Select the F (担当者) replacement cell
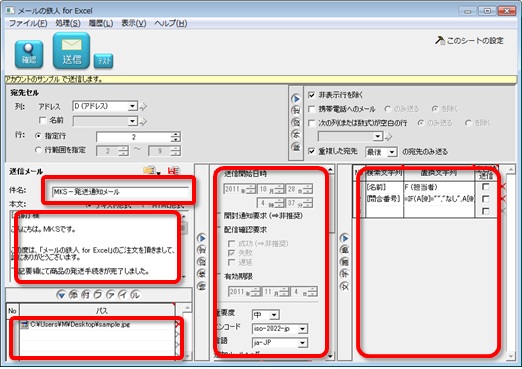 click(439, 187)
